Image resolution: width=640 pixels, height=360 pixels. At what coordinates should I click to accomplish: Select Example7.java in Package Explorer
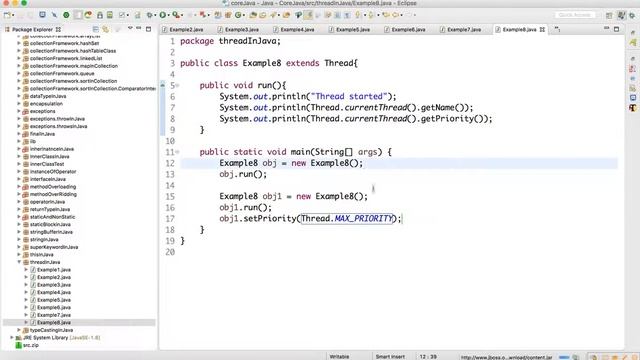click(x=53, y=315)
